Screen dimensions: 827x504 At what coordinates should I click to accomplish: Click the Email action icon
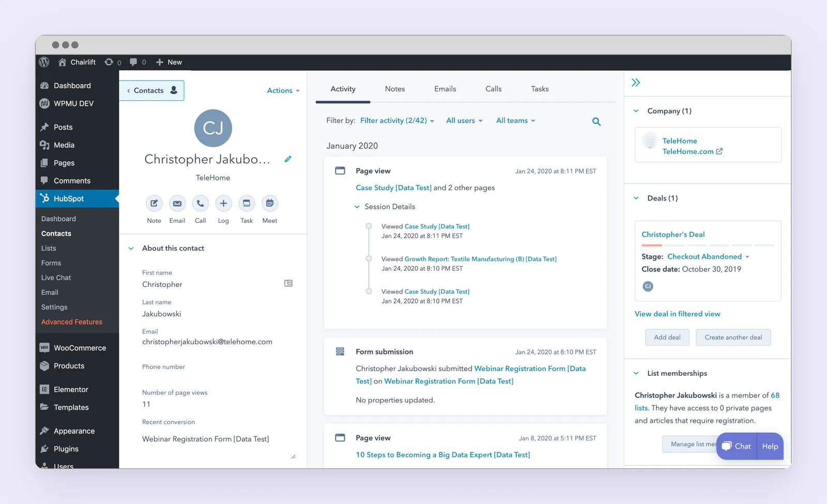tap(177, 203)
